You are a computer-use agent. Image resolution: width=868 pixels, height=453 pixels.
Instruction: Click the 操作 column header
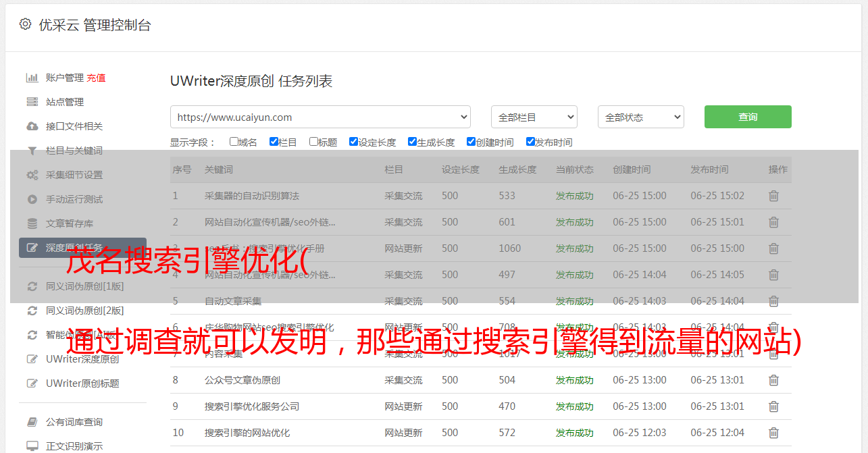tap(778, 169)
